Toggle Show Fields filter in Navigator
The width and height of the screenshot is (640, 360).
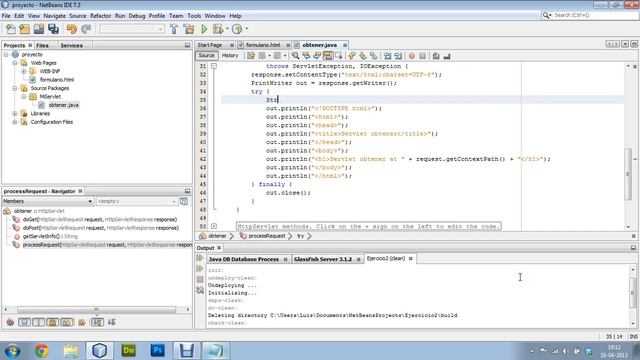24,322
